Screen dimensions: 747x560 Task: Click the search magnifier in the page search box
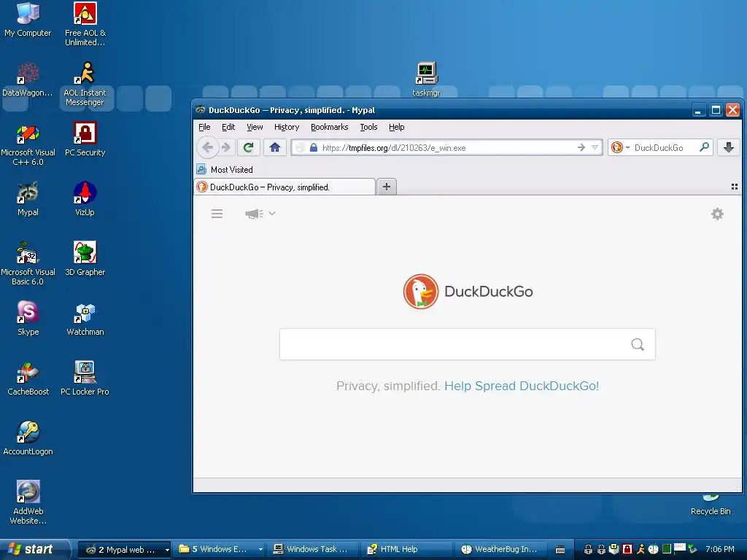point(638,344)
